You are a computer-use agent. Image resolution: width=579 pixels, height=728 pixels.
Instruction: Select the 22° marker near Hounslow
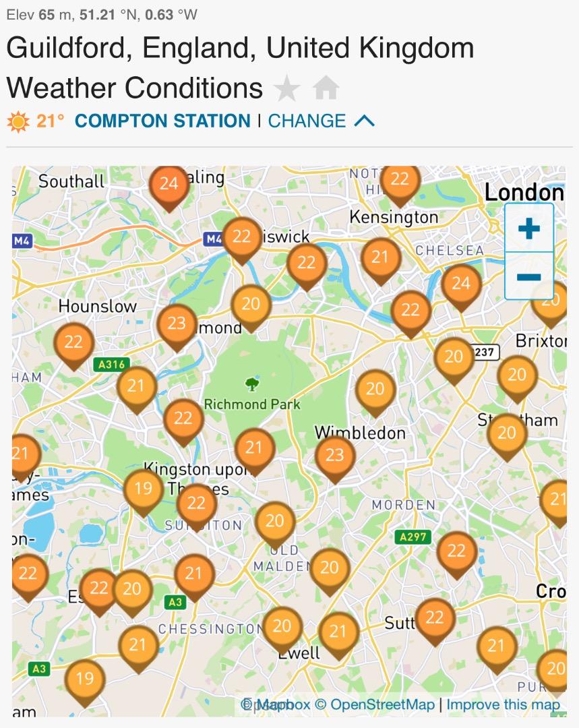point(73,345)
